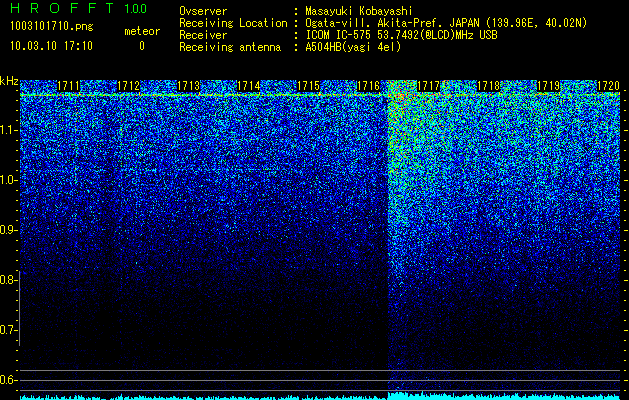Click the 1718 time marker
This screenshot has height=400, width=629.
click(489, 86)
